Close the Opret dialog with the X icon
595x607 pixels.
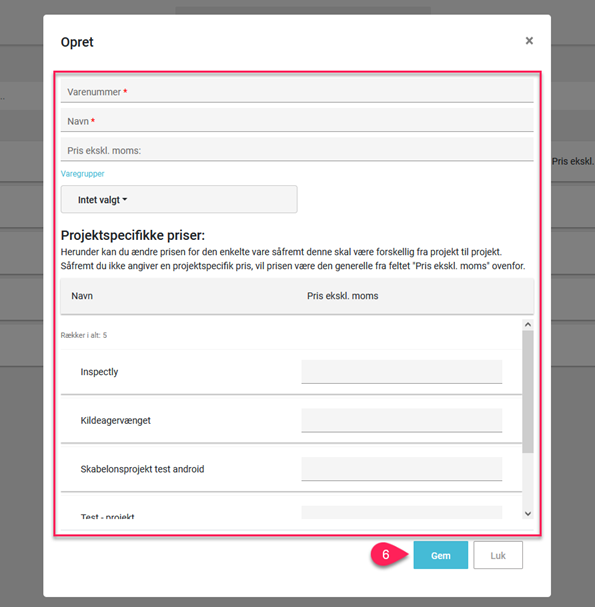point(529,41)
